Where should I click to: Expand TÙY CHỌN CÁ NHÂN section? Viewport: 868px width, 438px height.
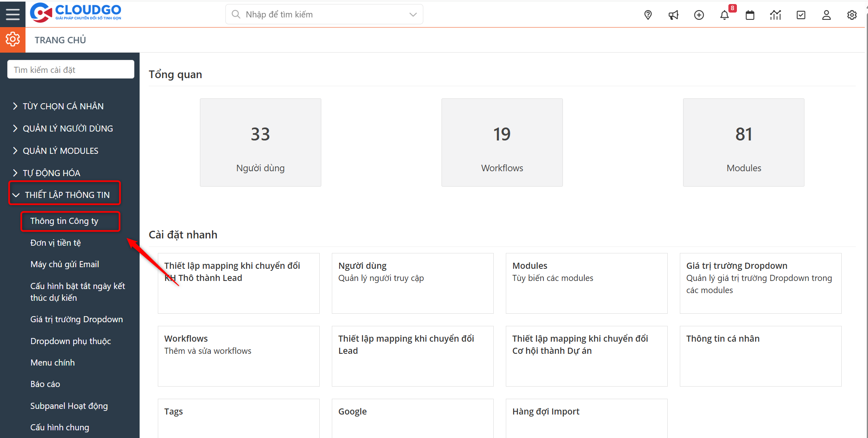63,106
